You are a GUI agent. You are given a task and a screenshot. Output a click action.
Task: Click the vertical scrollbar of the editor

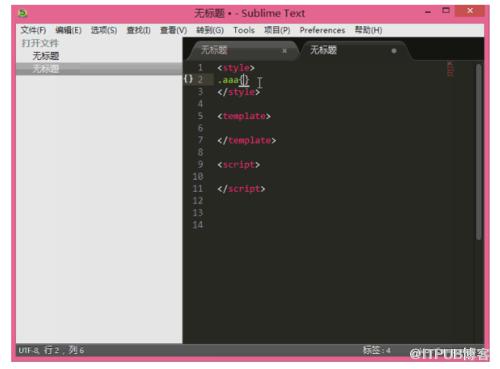479,152
